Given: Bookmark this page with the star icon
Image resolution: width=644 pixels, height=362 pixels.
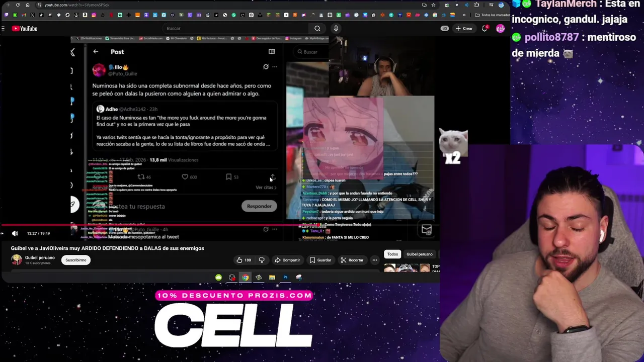Looking at the screenshot, I should (433, 5).
